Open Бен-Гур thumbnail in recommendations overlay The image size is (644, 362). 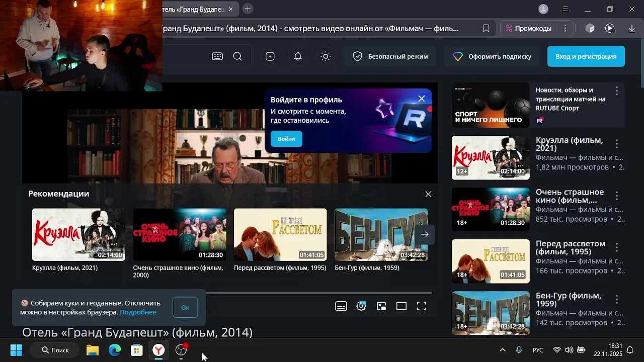click(381, 235)
